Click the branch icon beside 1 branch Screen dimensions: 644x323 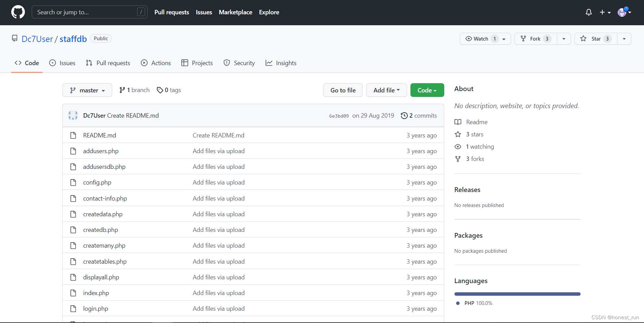(x=122, y=90)
